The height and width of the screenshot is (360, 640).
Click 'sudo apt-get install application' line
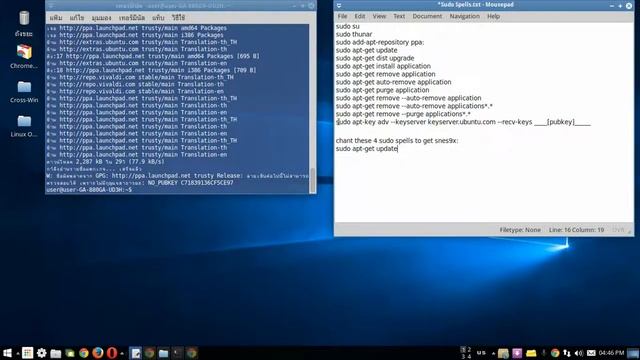tap(383, 66)
